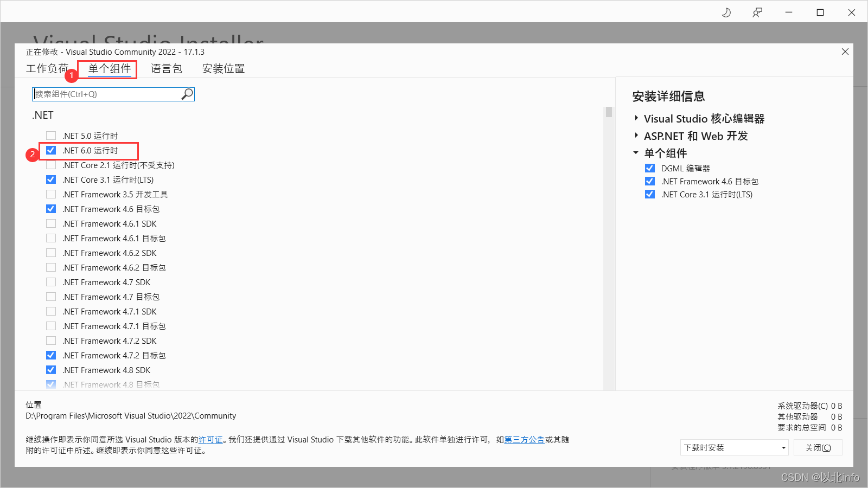Uncheck .NET Core 3.1 运行时(LTS) in install details
Screen dimensions: 868x488
tap(650, 194)
